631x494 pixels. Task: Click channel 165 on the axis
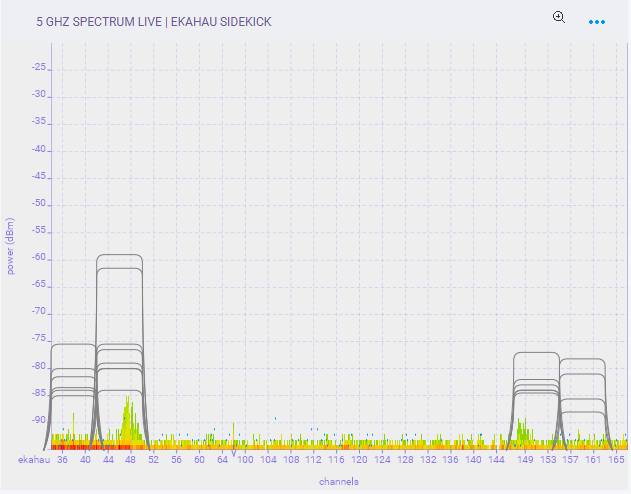[x=616, y=459]
